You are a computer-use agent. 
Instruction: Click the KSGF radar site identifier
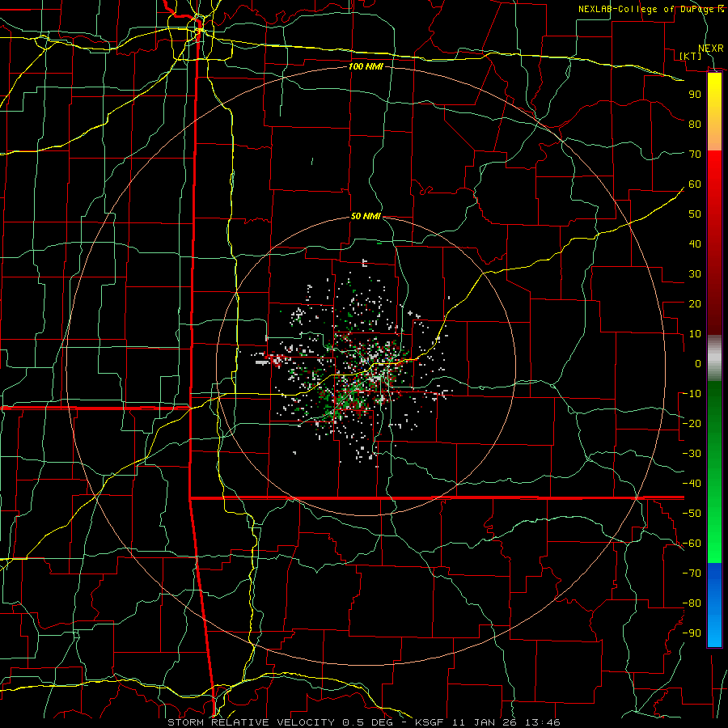(432, 722)
